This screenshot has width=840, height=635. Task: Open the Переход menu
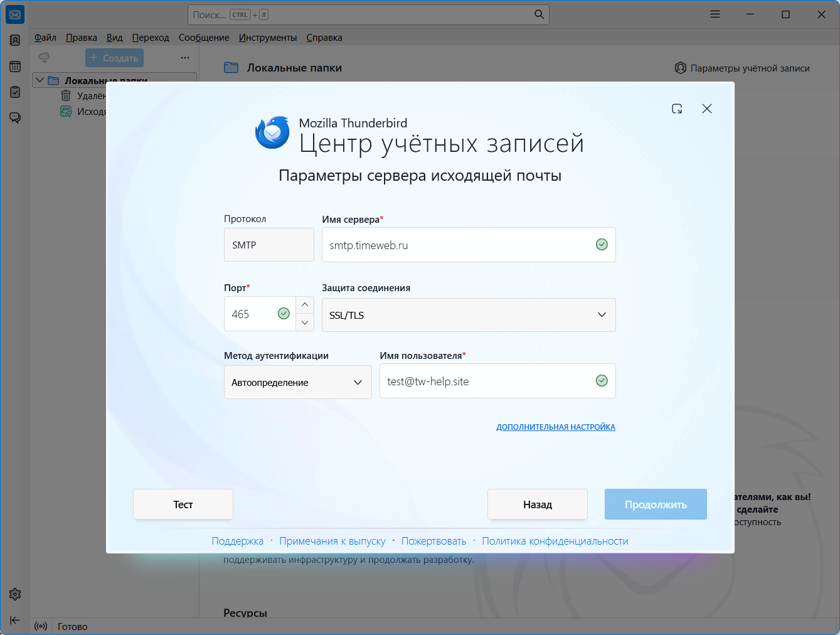[151, 38]
